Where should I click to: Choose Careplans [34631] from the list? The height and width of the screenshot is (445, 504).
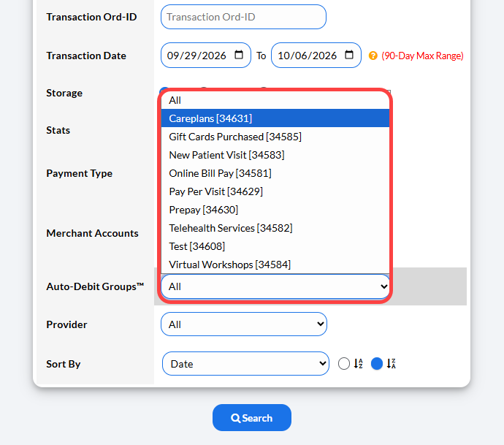click(275, 118)
